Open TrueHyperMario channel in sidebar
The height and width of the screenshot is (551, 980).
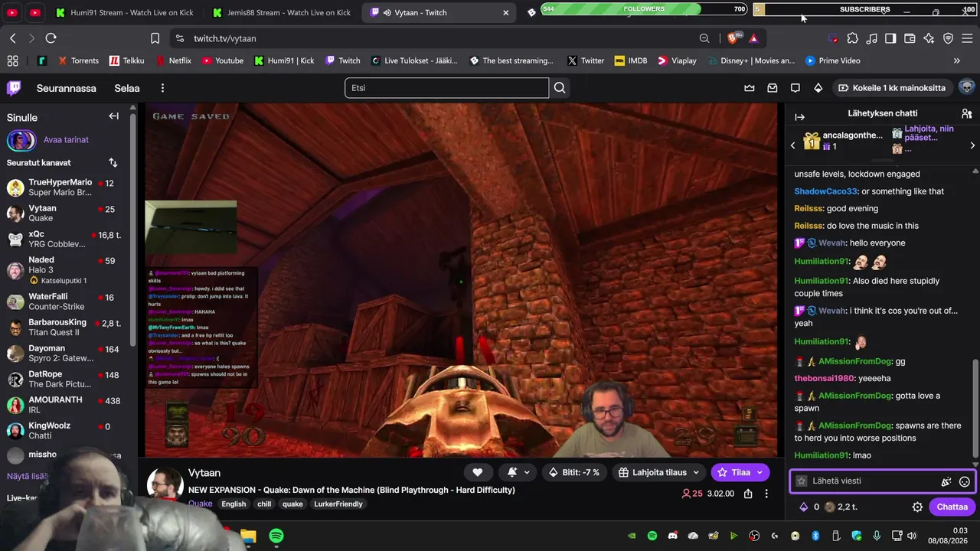(x=67, y=187)
